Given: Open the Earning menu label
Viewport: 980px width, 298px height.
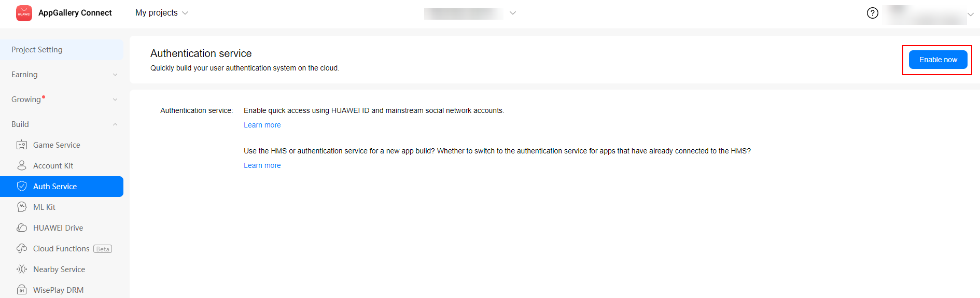Looking at the screenshot, I should point(24,75).
